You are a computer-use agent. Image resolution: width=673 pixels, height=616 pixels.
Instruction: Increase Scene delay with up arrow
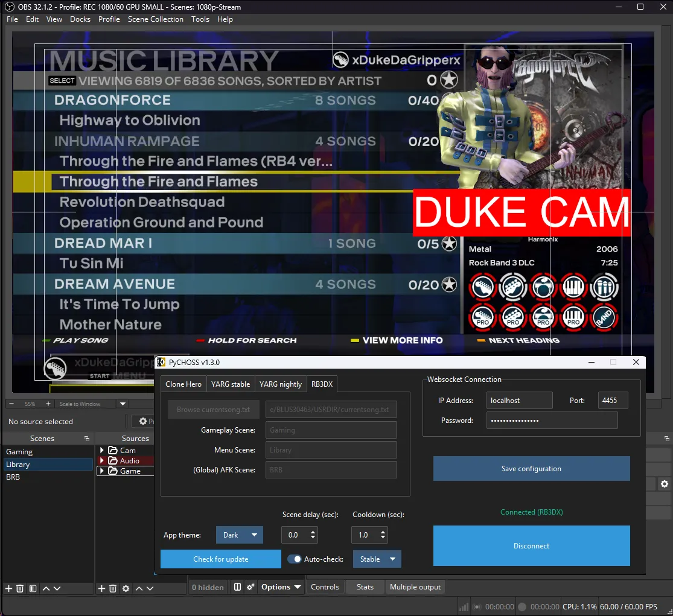pyautogui.click(x=313, y=532)
